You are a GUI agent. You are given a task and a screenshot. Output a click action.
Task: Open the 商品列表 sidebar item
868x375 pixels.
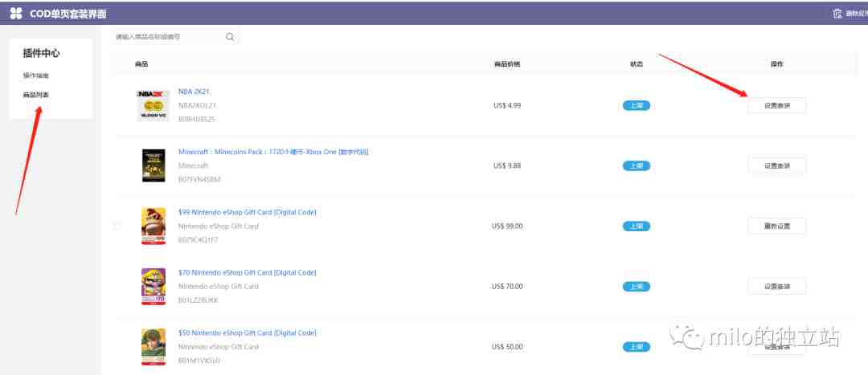pos(36,95)
